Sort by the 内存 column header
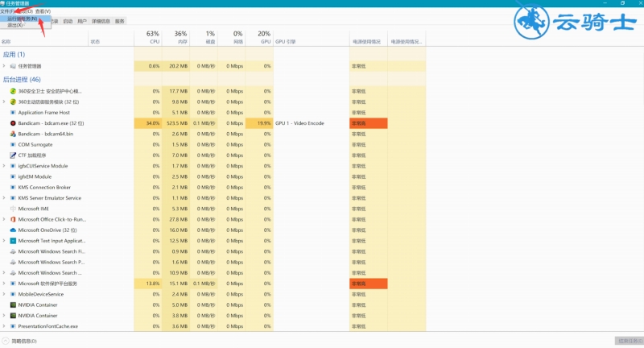The width and height of the screenshot is (644, 348). tap(175, 37)
